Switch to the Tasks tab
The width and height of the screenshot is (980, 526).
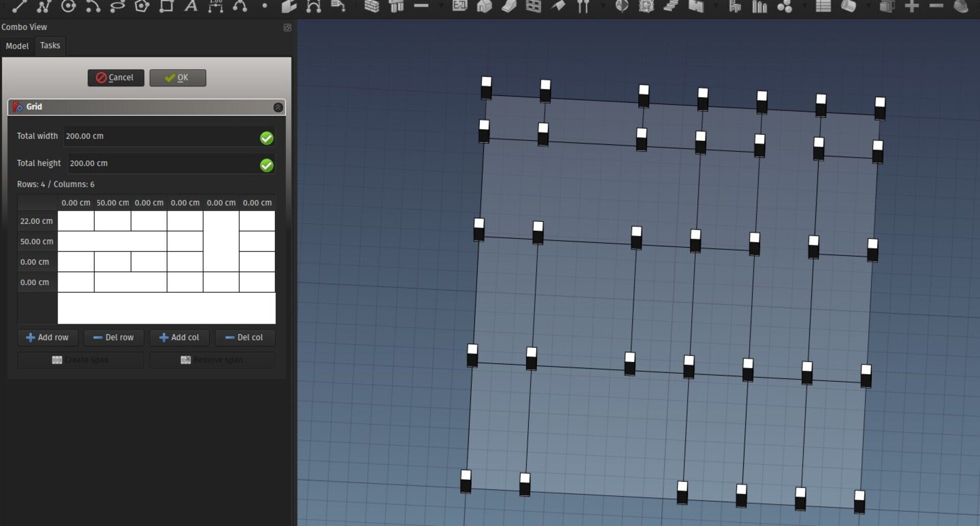(x=50, y=45)
